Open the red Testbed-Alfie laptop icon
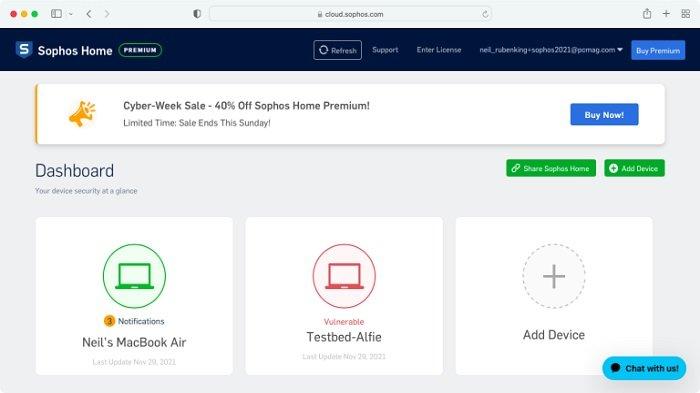This screenshot has width=700, height=393. 344,276
